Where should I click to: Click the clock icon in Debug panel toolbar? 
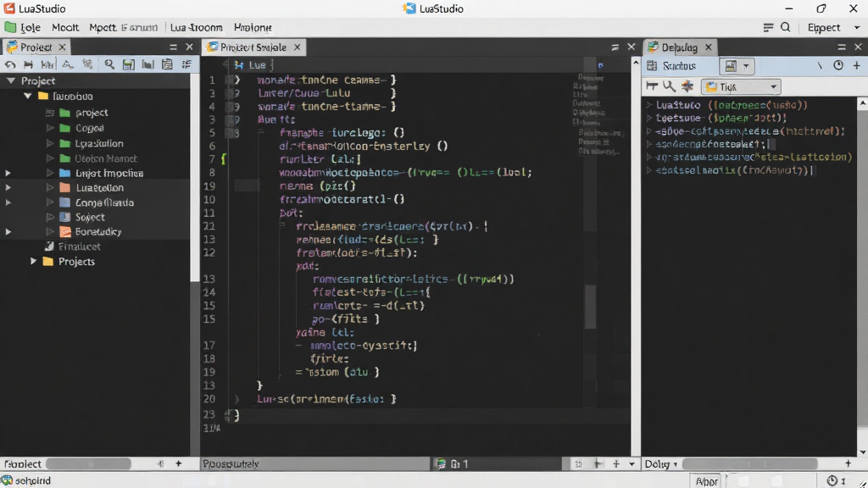[x=838, y=65]
